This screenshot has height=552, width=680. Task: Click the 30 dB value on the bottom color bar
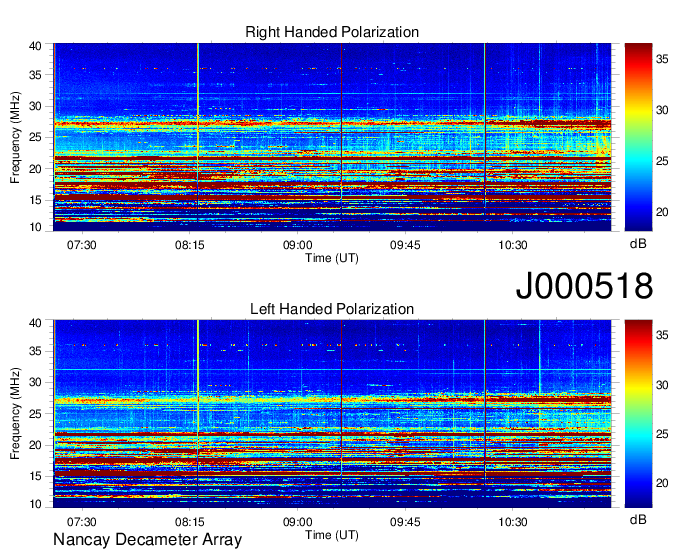(x=662, y=385)
